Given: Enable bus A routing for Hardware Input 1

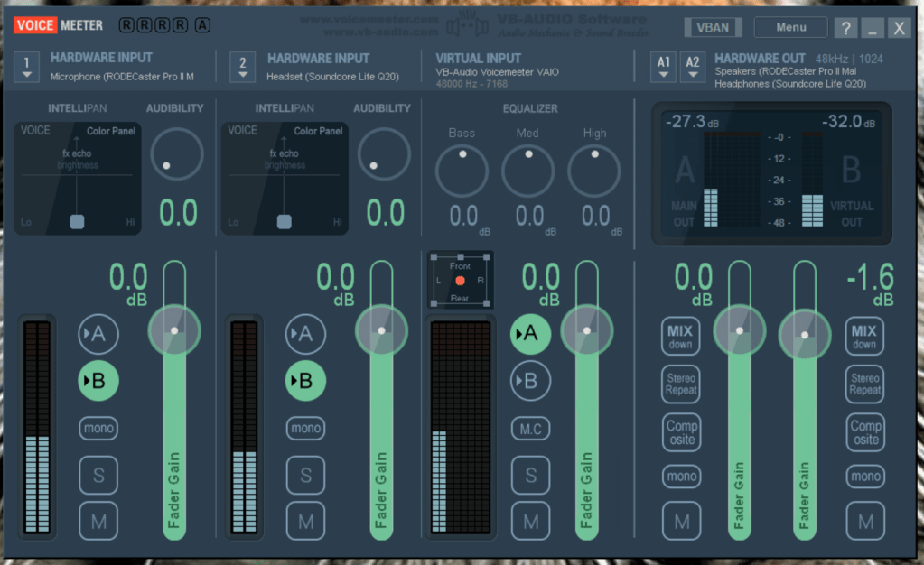Looking at the screenshot, I should pyautogui.click(x=98, y=334).
